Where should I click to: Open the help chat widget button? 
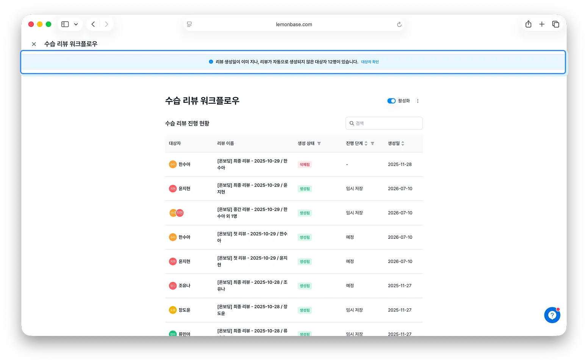tap(552, 315)
